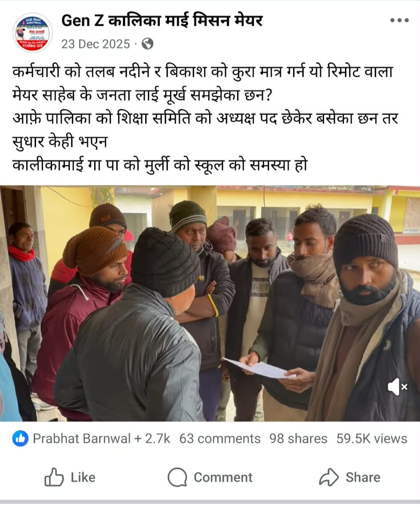Play the video of men reading a paper
This screenshot has height=507, width=420.
point(210,303)
